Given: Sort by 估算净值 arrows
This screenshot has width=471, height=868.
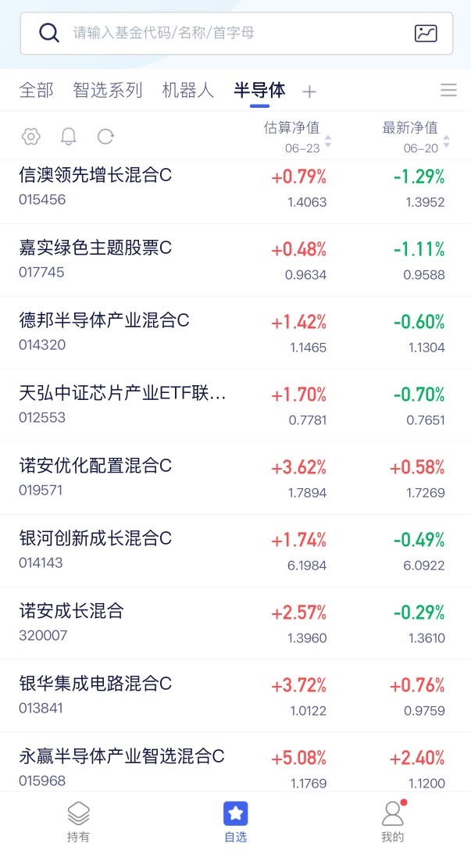Looking at the screenshot, I should pos(327,141).
